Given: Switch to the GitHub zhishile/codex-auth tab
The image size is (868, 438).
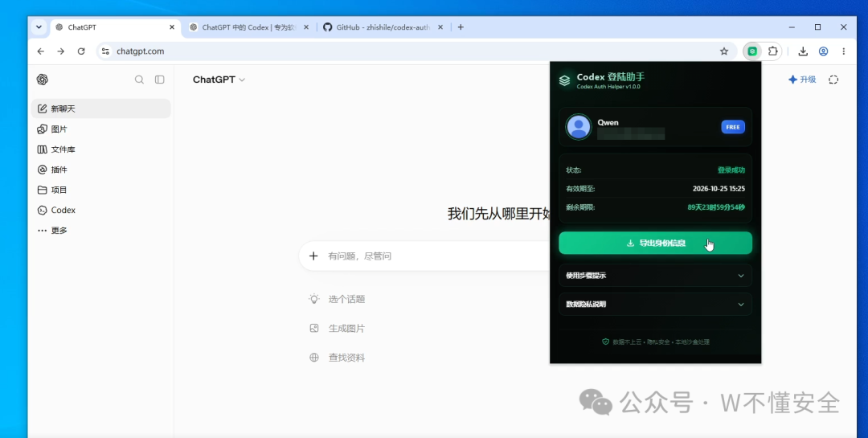Looking at the screenshot, I should click(382, 27).
